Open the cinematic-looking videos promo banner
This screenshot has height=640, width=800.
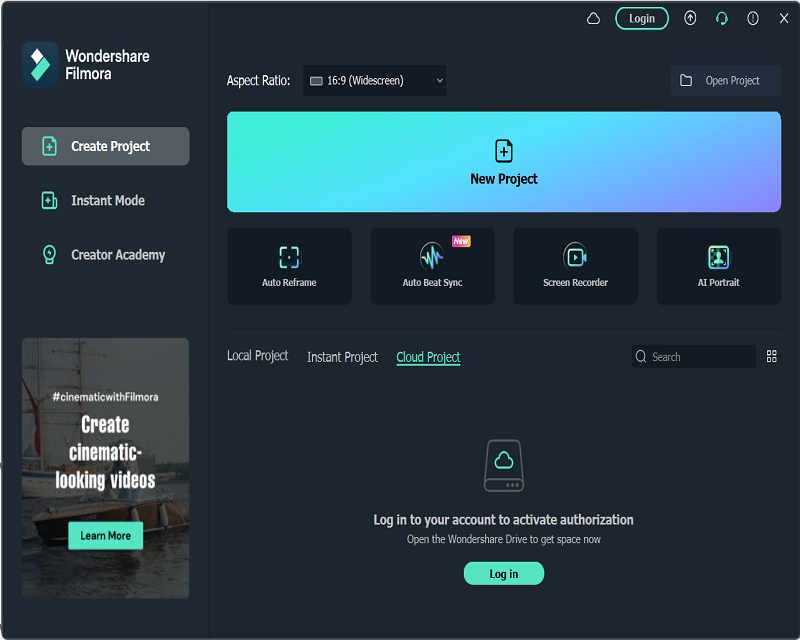[106, 468]
